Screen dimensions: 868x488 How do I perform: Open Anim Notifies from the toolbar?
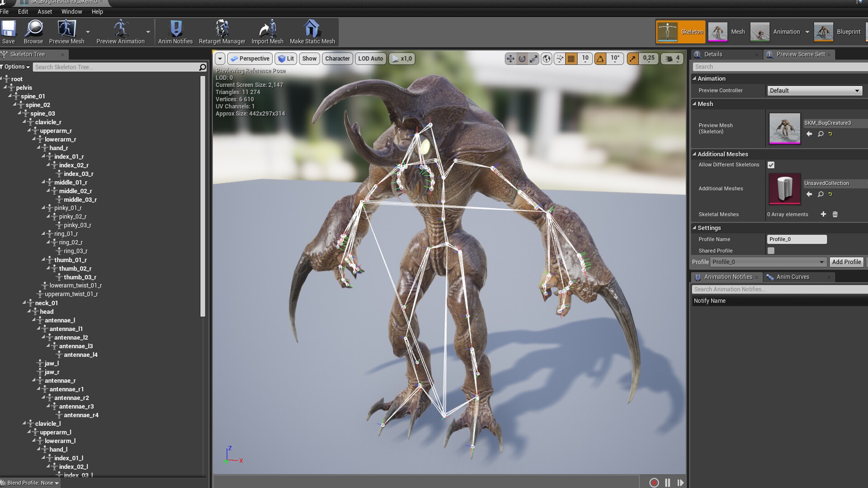pos(175,32)
